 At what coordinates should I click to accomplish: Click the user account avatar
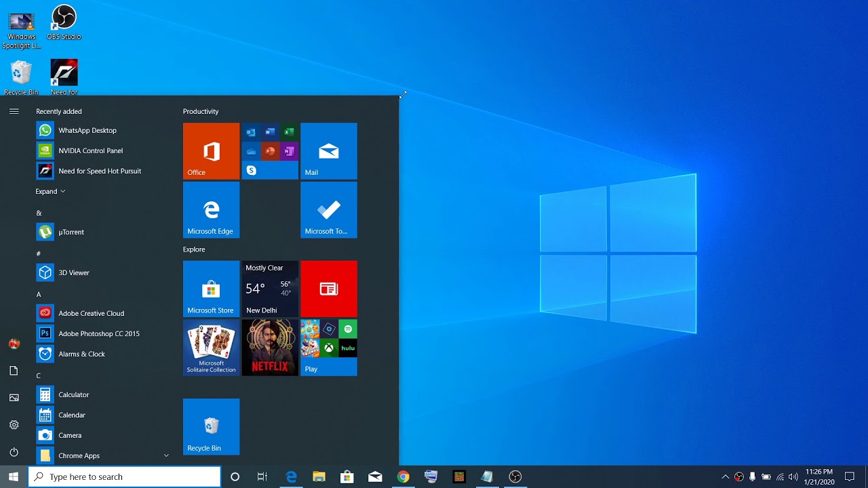click(x=14, y=344)
